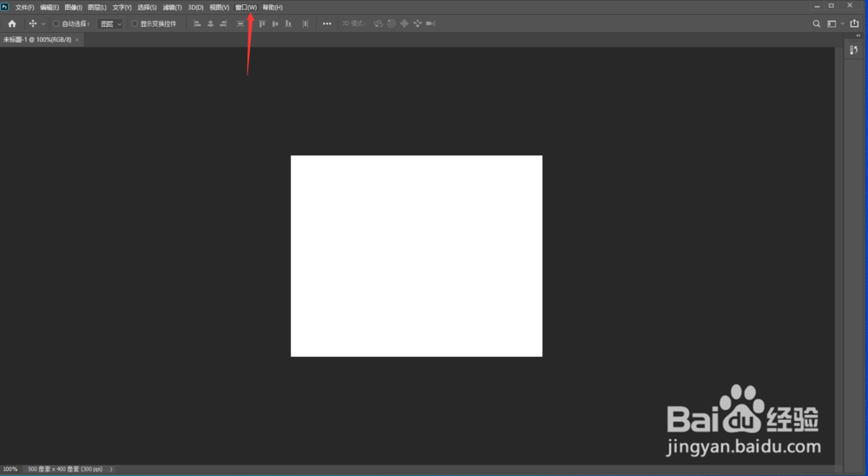Enable the 自动选择 checkbox
This screenshot has height=476, width=868.
click(x=56, y=23)
